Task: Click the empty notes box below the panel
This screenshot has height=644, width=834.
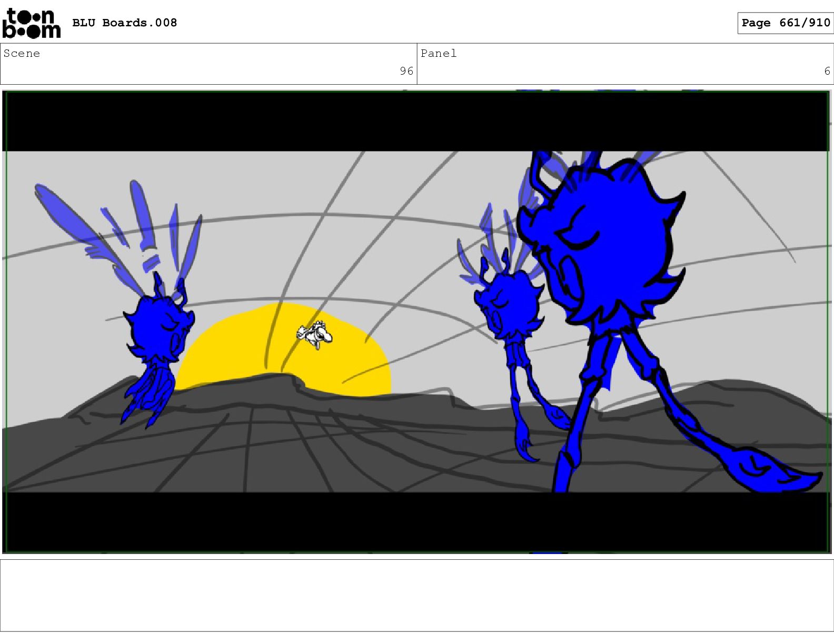Action: click(416, 595)
